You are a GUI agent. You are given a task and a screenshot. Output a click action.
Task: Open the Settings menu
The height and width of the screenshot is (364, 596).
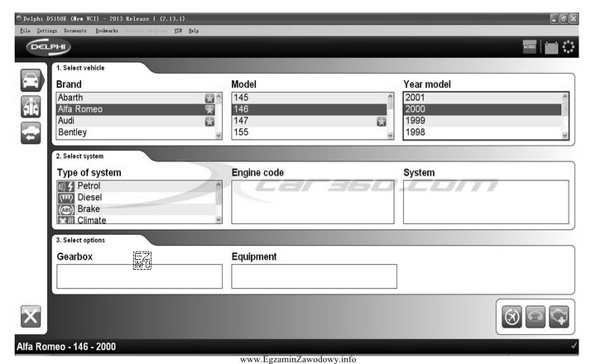click(x=46, y=31)
